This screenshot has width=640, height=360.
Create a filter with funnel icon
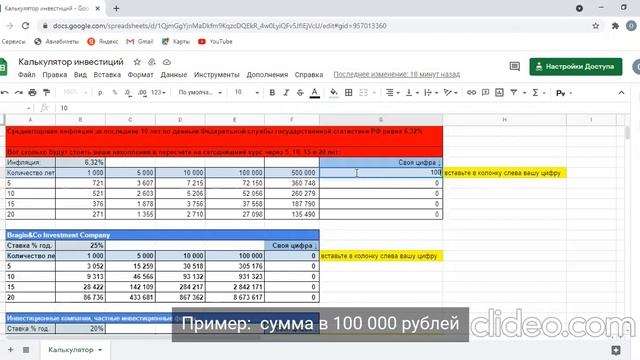[513, 93]
